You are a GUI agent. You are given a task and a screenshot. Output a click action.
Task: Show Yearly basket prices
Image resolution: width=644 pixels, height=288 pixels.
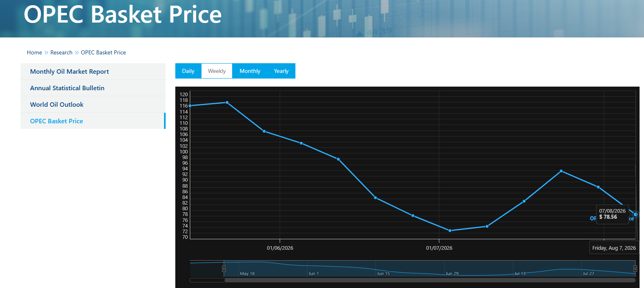pyautogui.click(x=281, y=71)
